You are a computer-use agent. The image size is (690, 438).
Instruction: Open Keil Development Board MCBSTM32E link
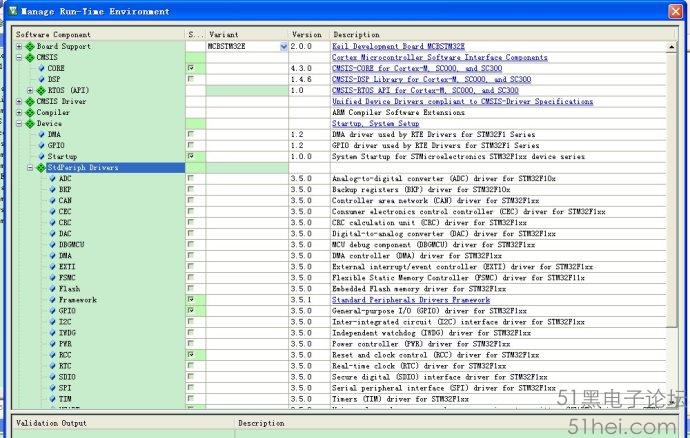click(x=398, y=46)
